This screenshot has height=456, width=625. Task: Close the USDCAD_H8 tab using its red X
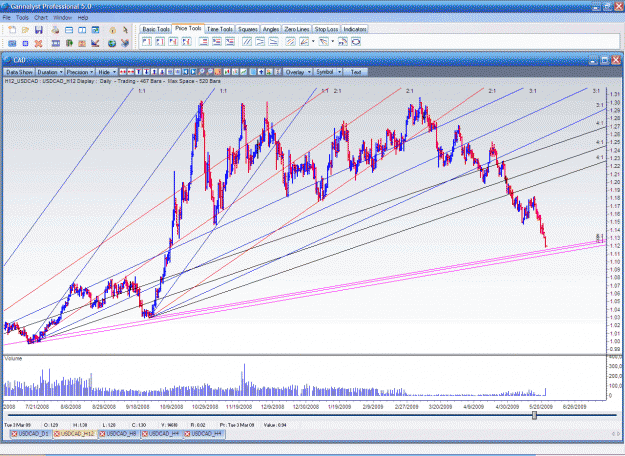[102, 434]
